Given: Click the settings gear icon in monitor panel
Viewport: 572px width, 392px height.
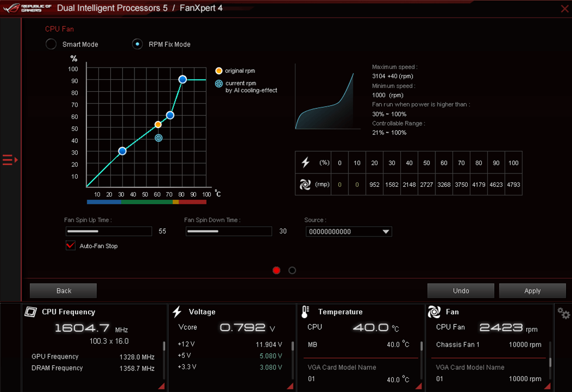Looking at the screenshot, I should pos(563,314).
